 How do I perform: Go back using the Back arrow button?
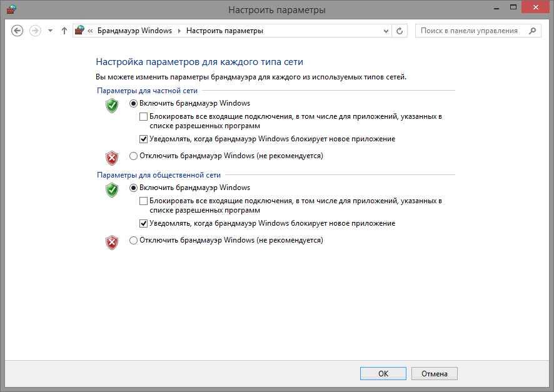18,31
